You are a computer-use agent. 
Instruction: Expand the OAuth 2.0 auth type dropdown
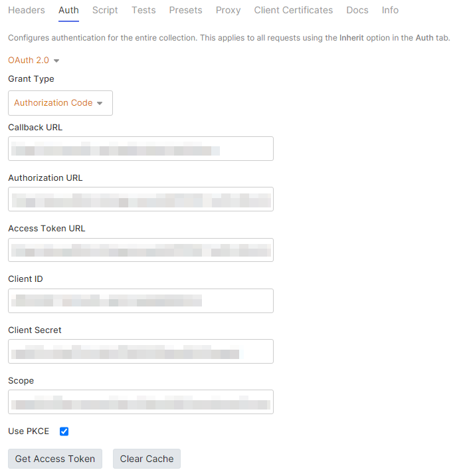point(34,60)
